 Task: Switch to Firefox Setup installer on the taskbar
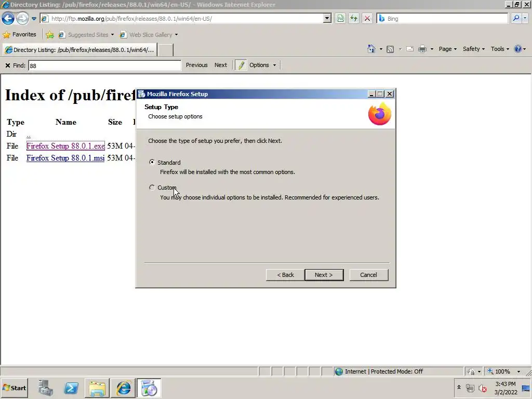(149, 388)
